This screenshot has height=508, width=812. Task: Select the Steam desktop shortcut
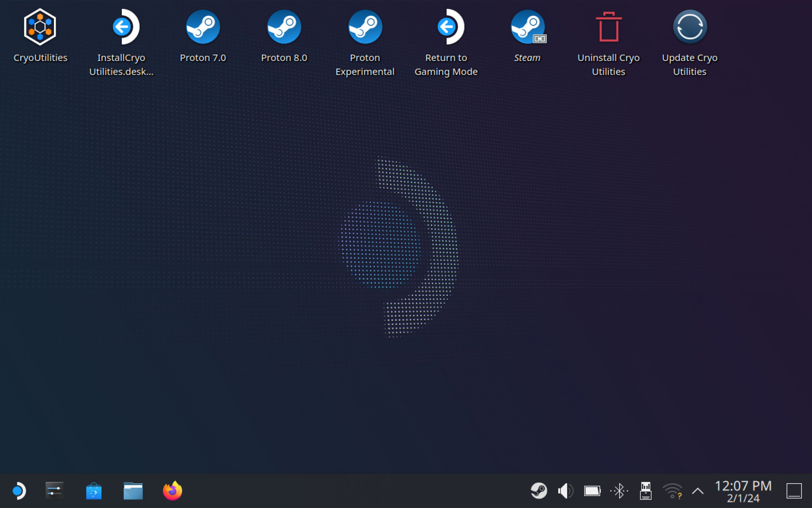[x=528, y=27]
